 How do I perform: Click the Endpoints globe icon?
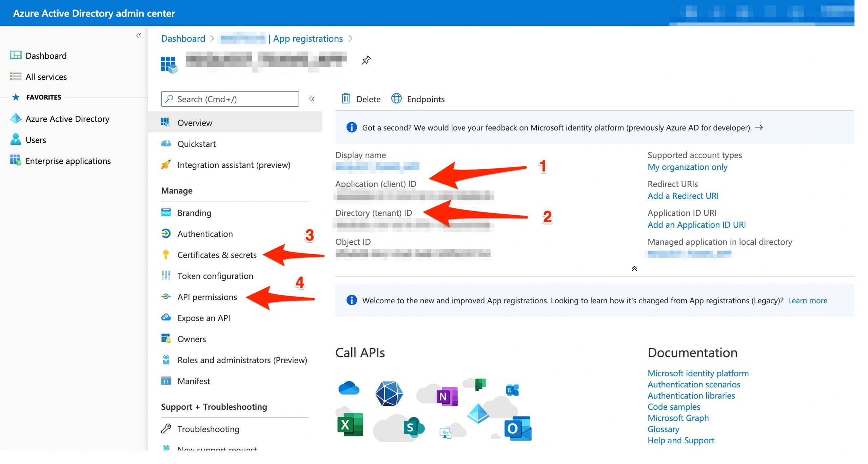396,99
